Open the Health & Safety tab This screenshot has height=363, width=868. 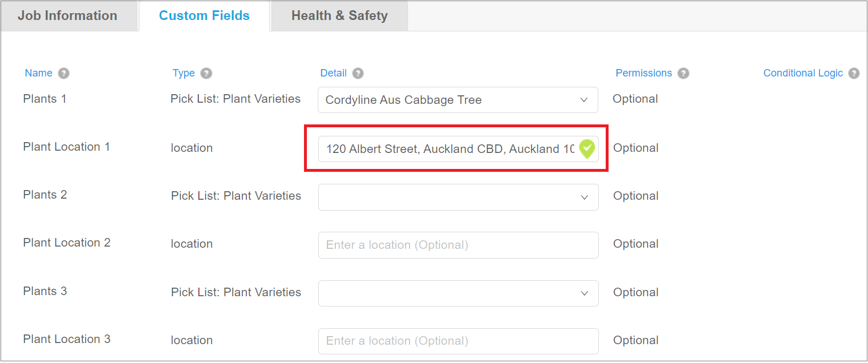(339, 15)
